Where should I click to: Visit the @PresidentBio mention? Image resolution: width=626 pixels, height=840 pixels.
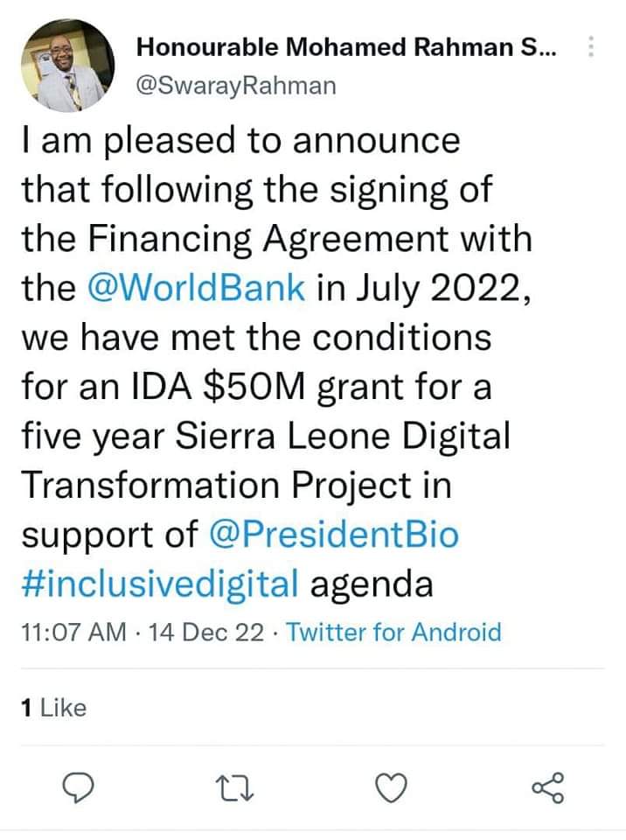tap(335, 535)
